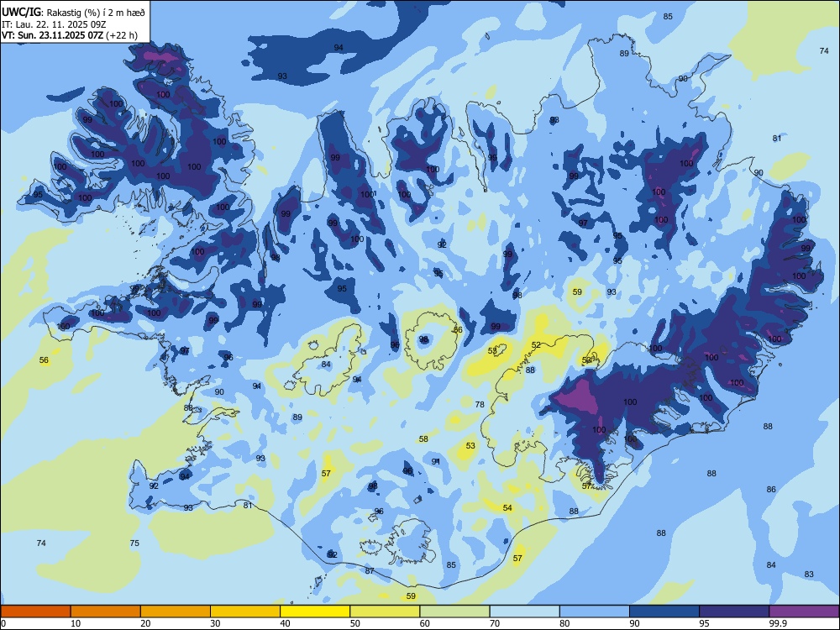This screenshot has height=630, width=840.
Task: Click the '74' value in the top-right corner
Action: pos(824,50)
